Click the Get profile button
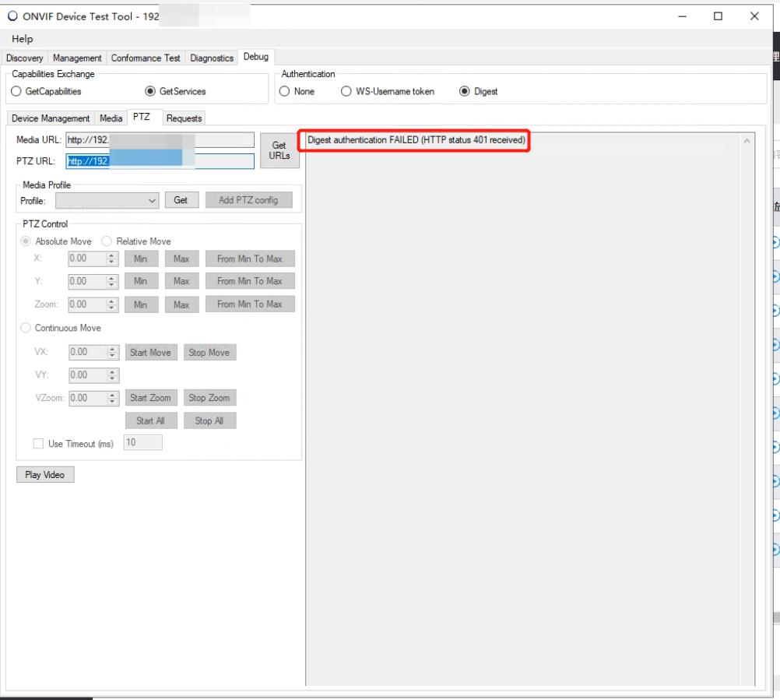Screen dimensions: 780x700 coord(181,200)
